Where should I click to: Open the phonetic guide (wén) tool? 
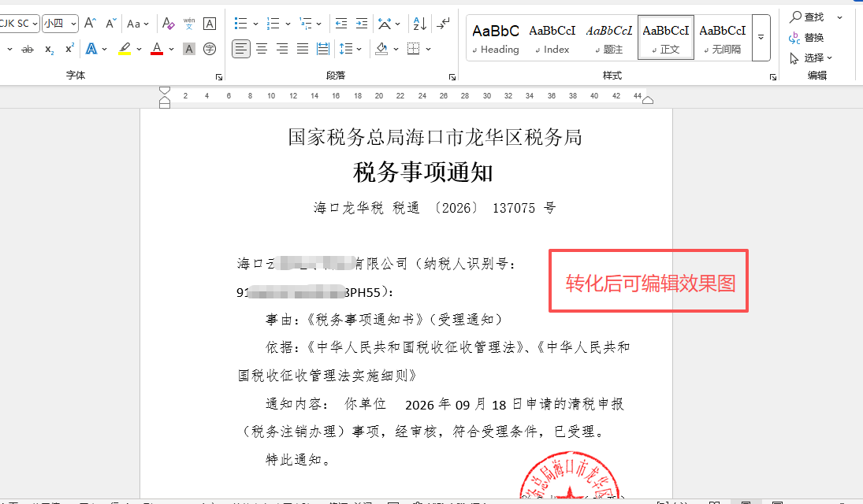189,23
